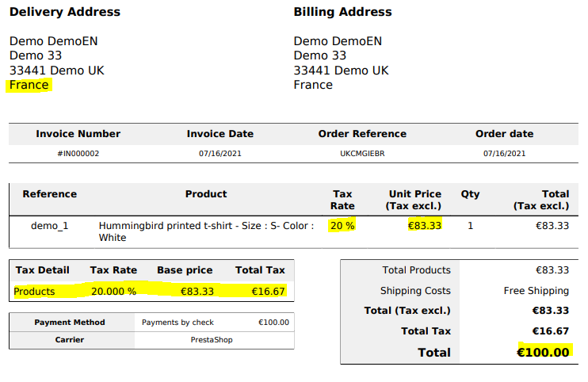Click the Free Shipping value
Viewport: 588px width, 382px height.
click(x=536, y=291)
